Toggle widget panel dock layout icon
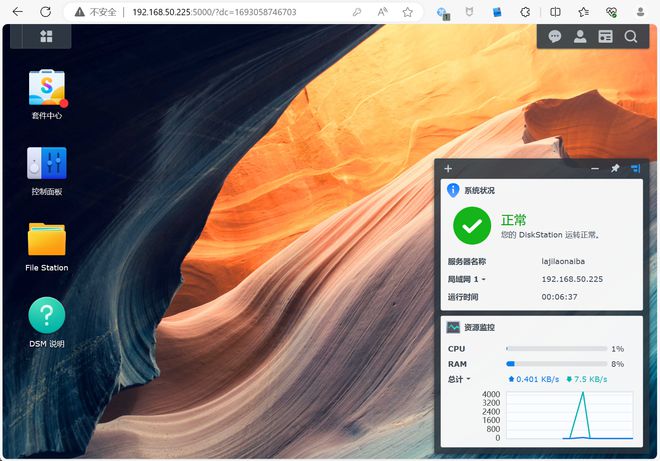The image size is (660, 461). 635,169
